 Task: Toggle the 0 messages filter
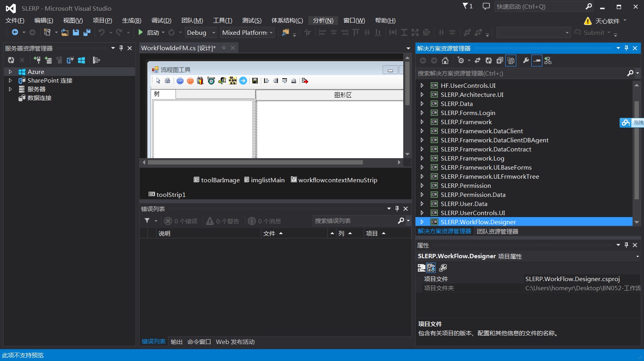(264, 221)
